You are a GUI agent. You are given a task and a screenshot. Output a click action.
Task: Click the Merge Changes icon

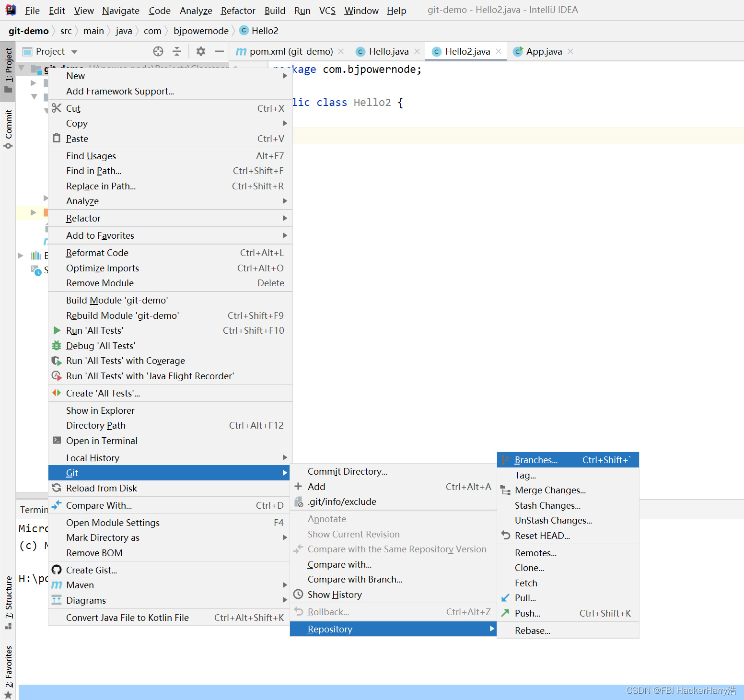tap(505, 490)
